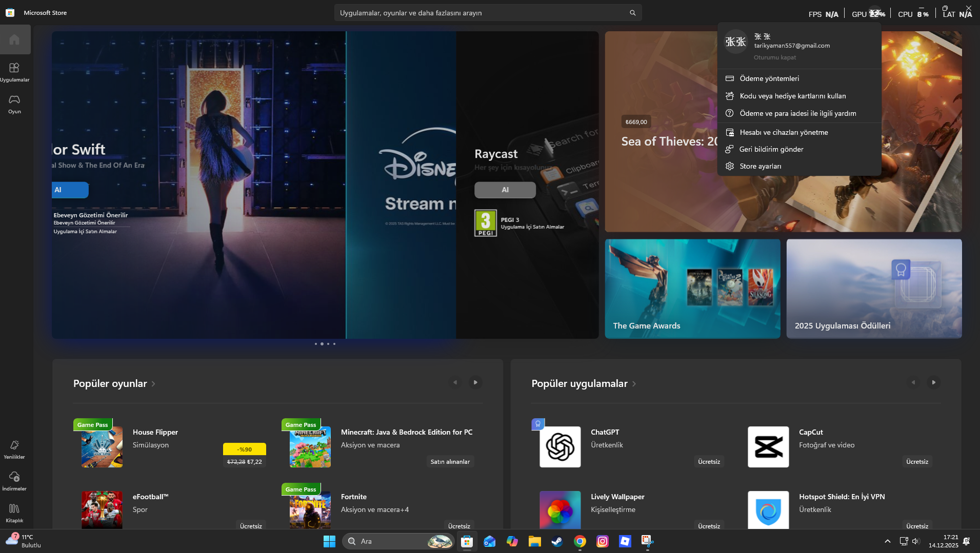Image resolution: width=980 pixels, height=553 pixels.
Task: Open Roblox from the taskbar
Action: click(625, 541)
